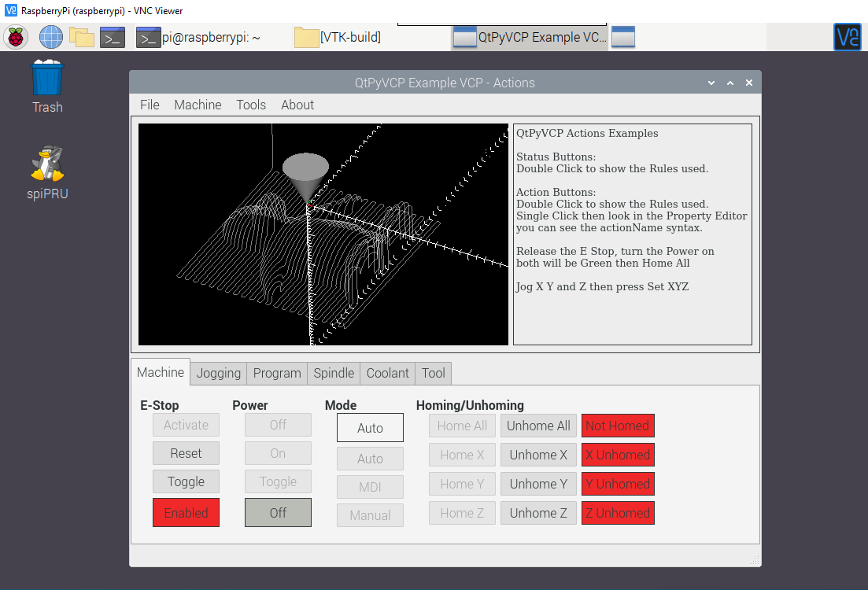Click the red Not Homed status indicator
This screenshot has height=590, width=868.
[x=618, y=426]
